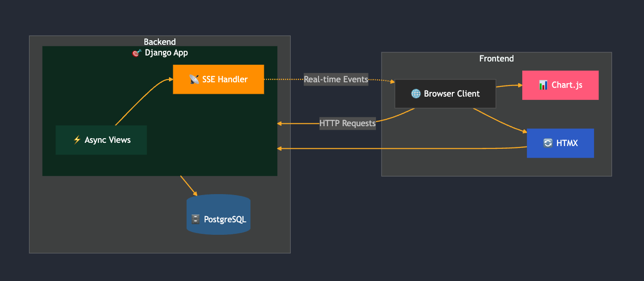644x281 pixels.
Task: Click the PostgreSQL cylinder shape
Action: tap(219, 214)
